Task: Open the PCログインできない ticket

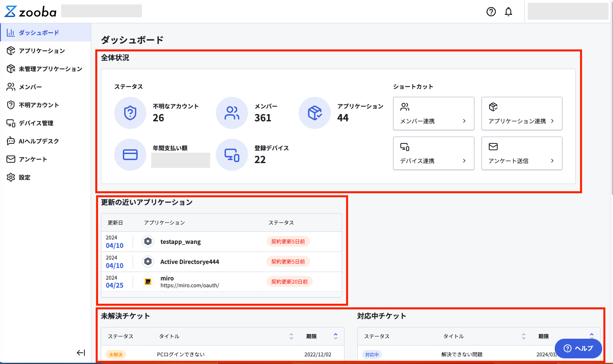Action: click(x=181, y=354)
